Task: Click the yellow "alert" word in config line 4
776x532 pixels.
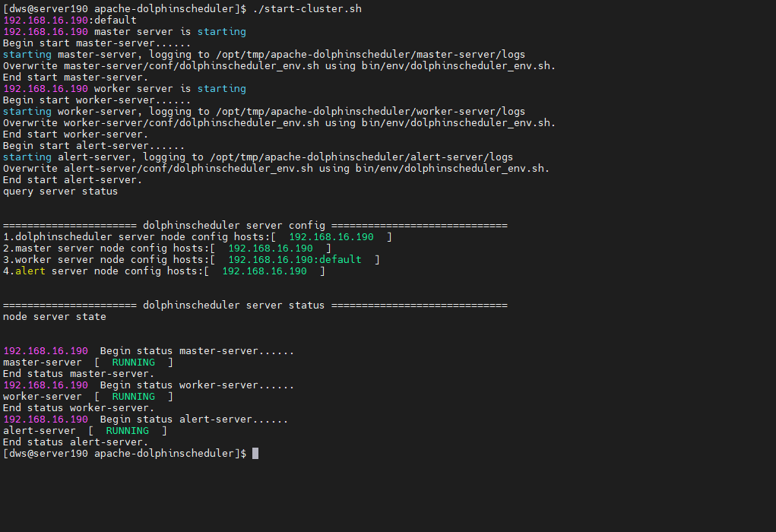Action: point(30,271)
